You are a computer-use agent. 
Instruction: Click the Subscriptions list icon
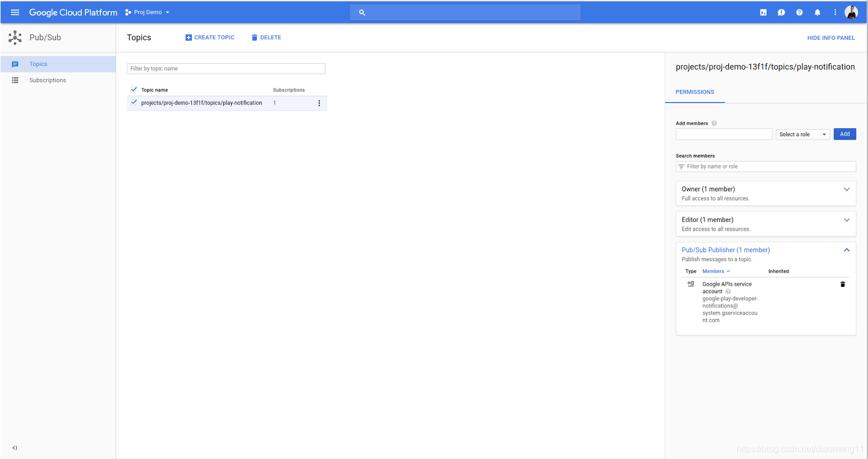pos(15,80)
